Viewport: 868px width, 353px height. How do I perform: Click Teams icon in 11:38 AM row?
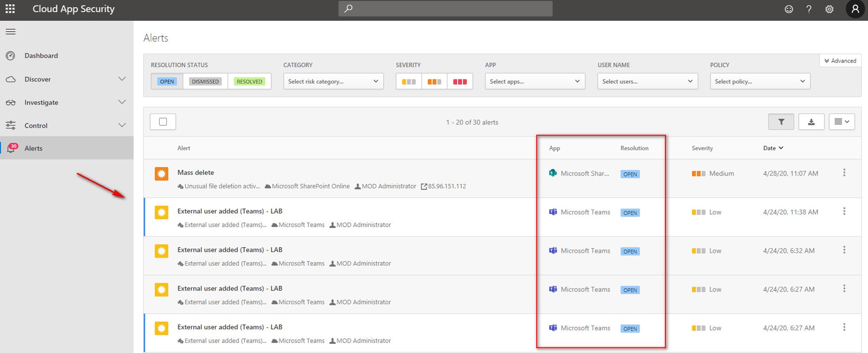click(552, 212)
